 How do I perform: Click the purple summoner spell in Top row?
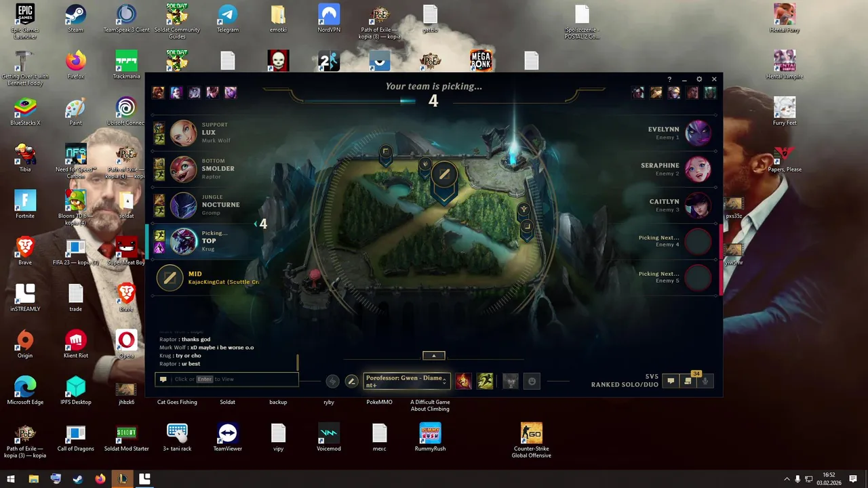[x=159, y=247]
